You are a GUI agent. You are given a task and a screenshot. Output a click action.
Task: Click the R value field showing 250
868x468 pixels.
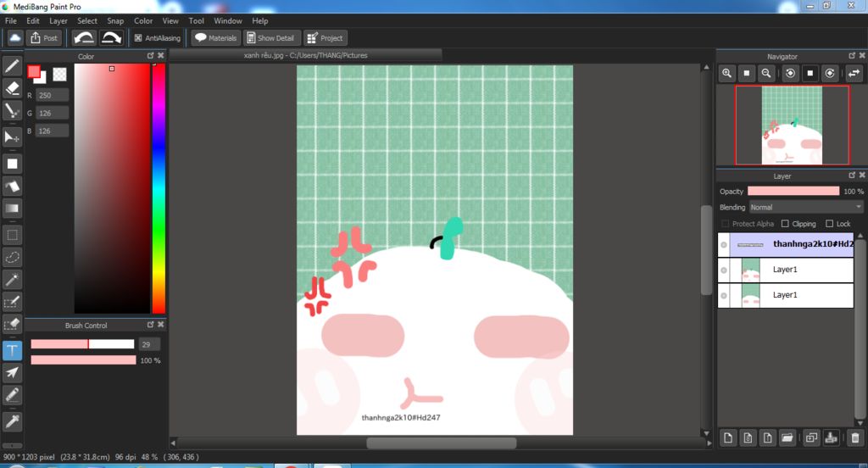pos(52,95)
